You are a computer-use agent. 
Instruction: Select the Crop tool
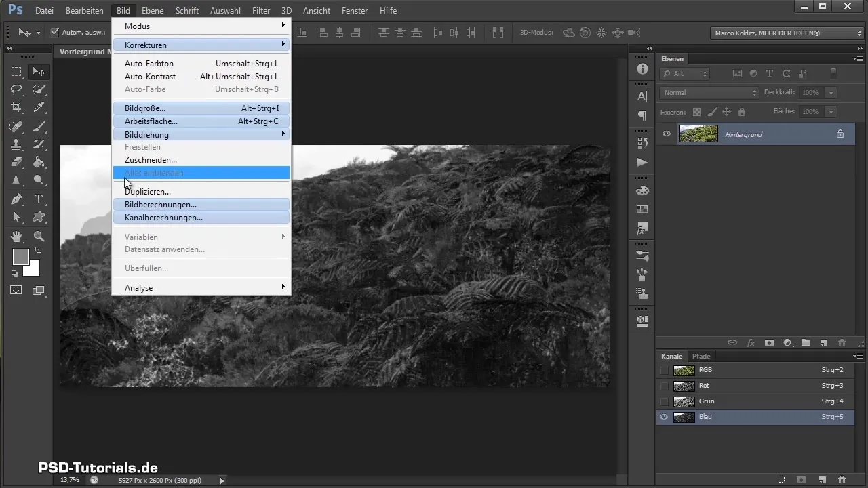pyautogui.click(x=16, y=107)
